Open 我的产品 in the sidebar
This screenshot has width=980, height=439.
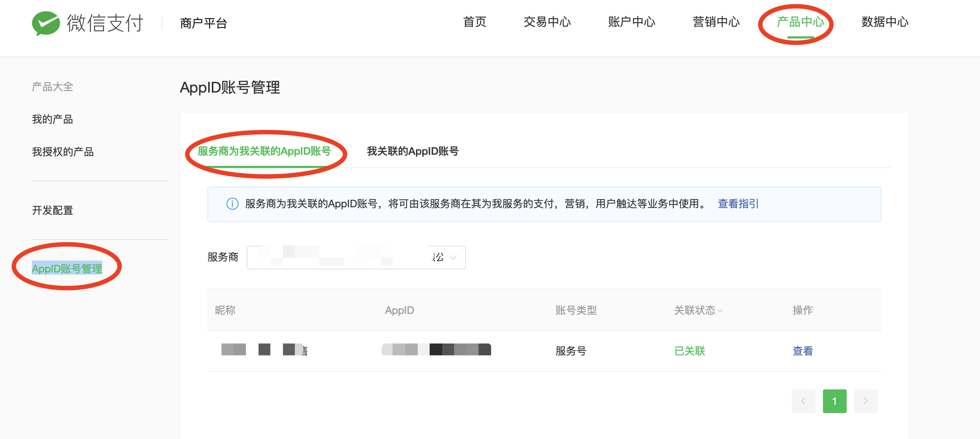point(53,119)
